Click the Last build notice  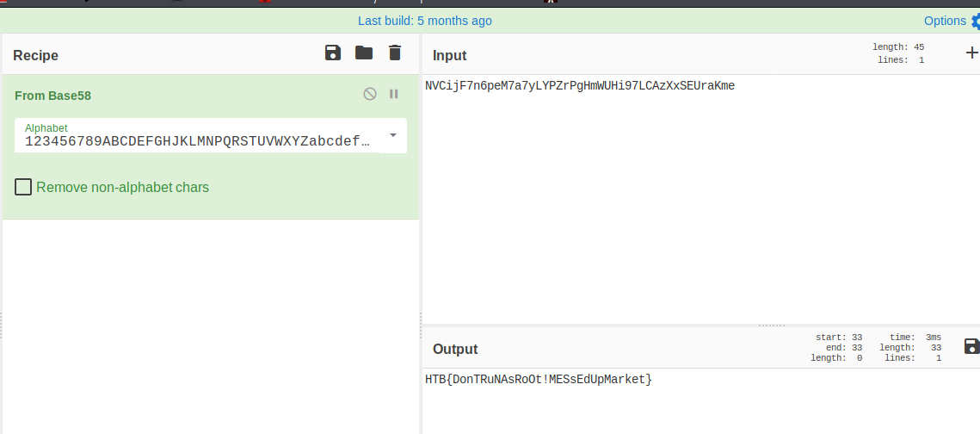pyautogui.click(x=425, y=21)
